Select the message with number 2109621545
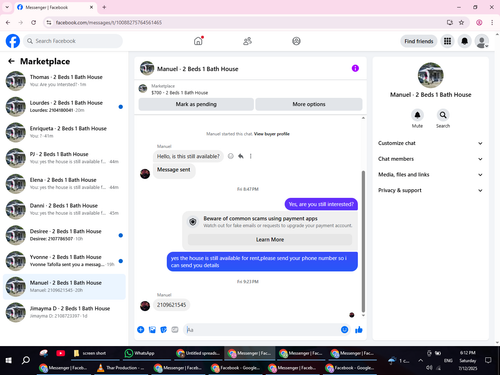500x375 pixels. pyautogui.click(x=171, y=305)
